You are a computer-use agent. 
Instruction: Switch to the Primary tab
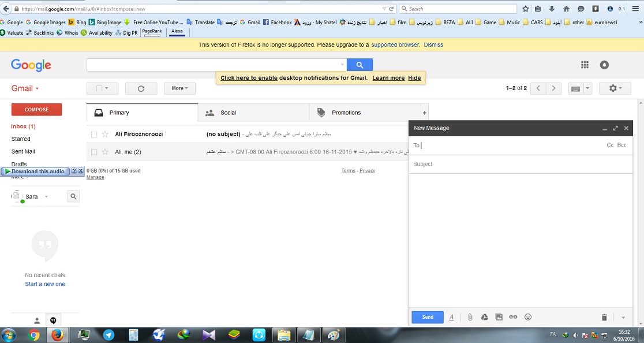[x=142, y=113]
